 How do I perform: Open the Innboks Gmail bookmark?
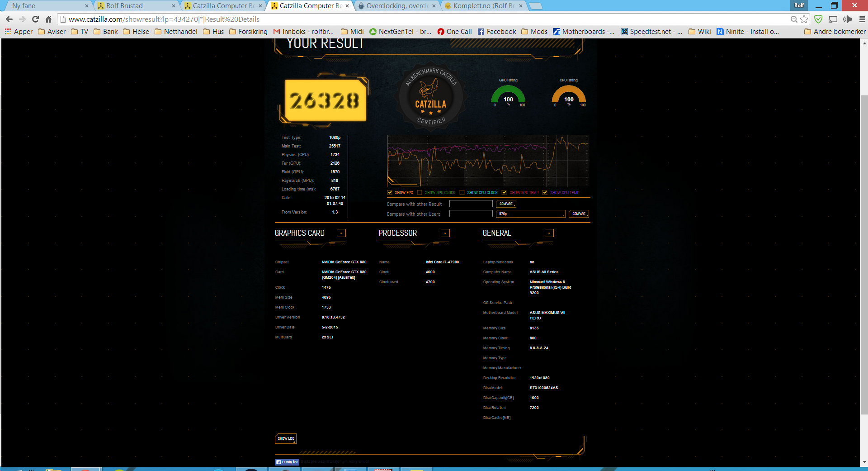click(303, 32)
